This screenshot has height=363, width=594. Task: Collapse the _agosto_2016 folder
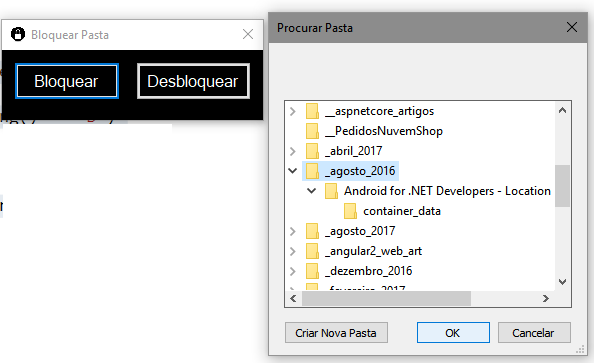click(x=292, y=171)
